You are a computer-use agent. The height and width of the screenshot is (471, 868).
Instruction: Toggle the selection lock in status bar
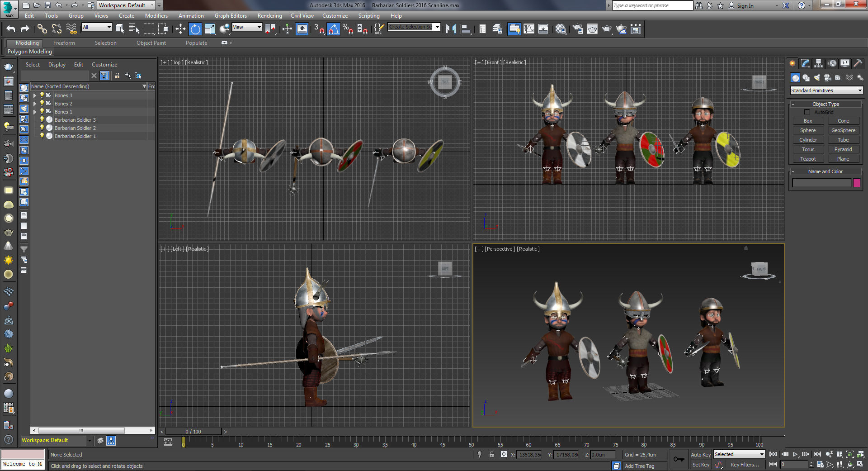click(491, 455)
